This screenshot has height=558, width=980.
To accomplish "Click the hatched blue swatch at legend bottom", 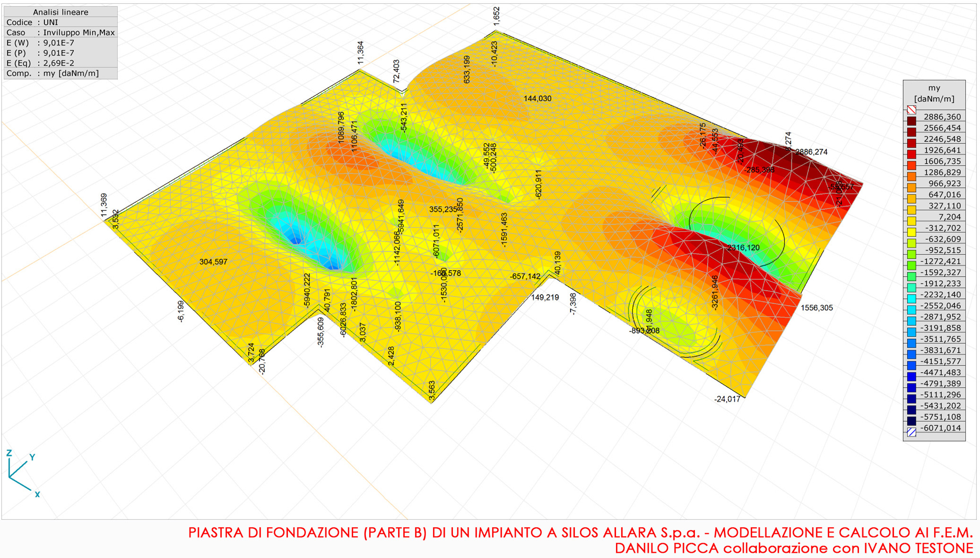I will point(911,432).
